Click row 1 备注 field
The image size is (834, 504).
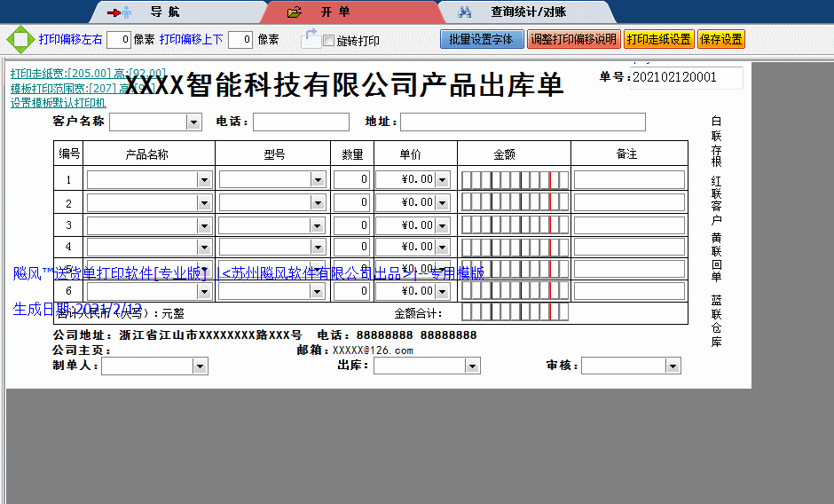pos(629,179)
